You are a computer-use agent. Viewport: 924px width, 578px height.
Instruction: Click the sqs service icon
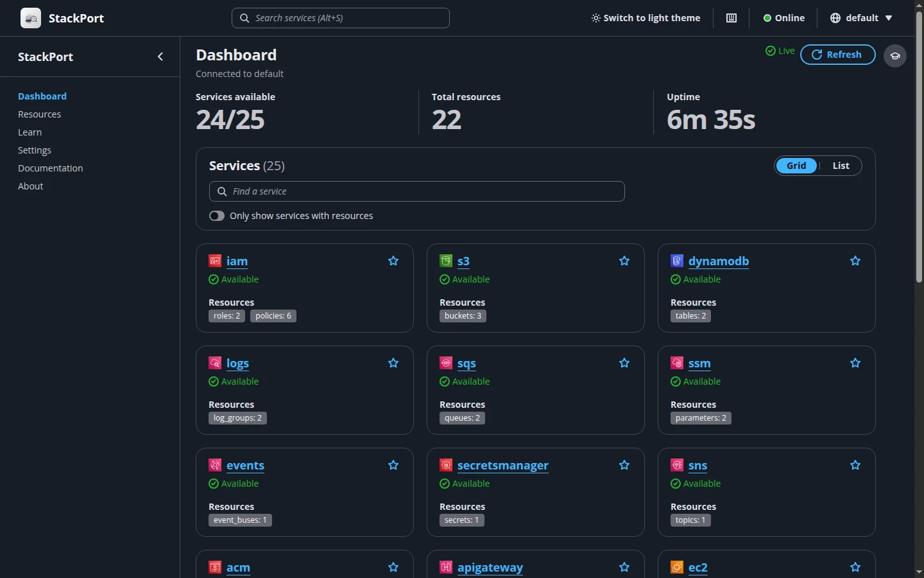pyautogui.click(x=446, y=363)
